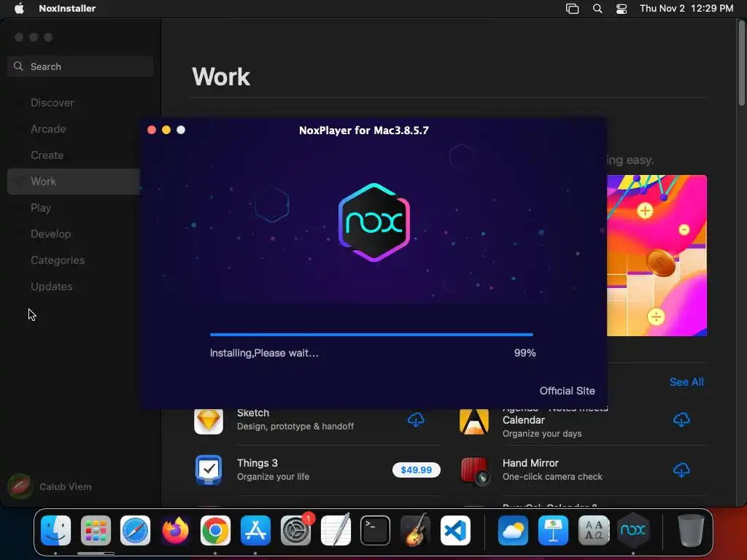Open Font Book from the dock
747x560 pixels.
coord(594,530)
